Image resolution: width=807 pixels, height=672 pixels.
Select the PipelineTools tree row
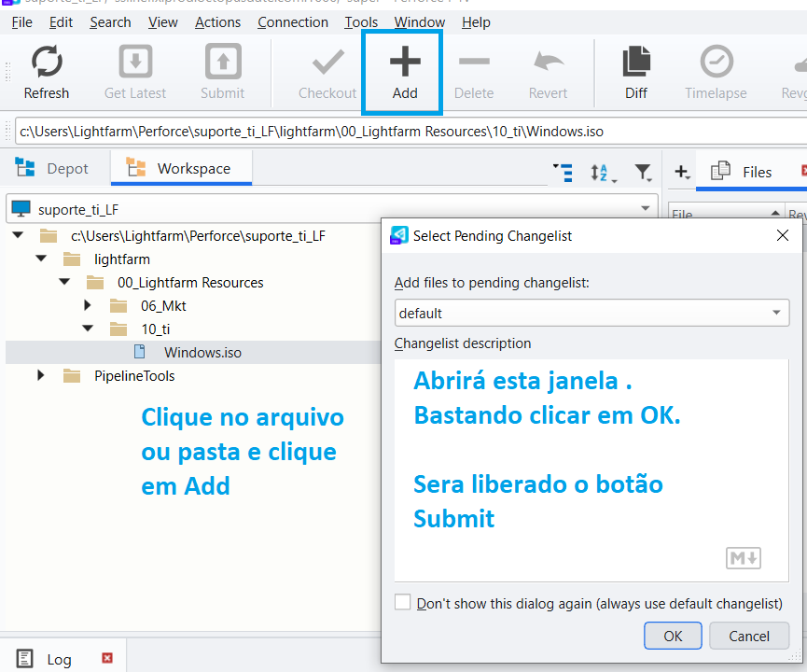(x=193, y=376)
